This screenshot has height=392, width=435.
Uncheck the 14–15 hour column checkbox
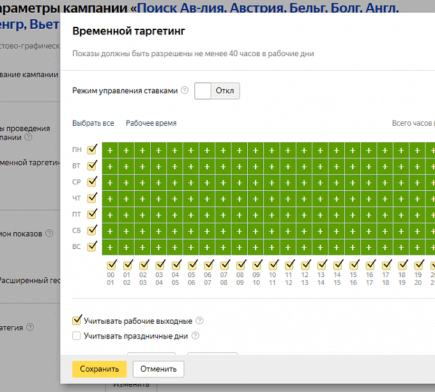pyautogui.click(x=338, y=265)
